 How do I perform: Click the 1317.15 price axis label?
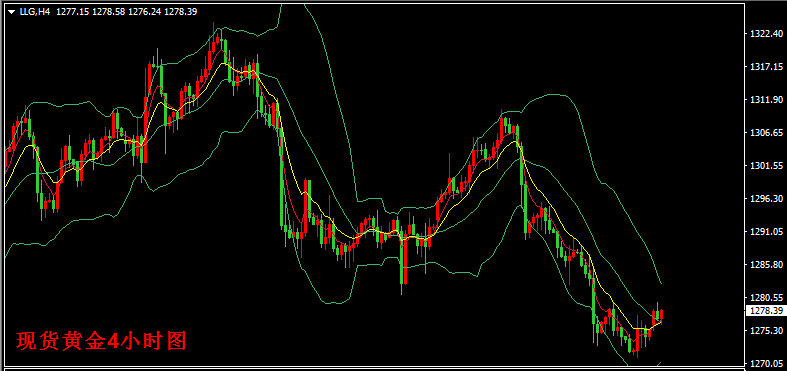(x=766, y=67)
